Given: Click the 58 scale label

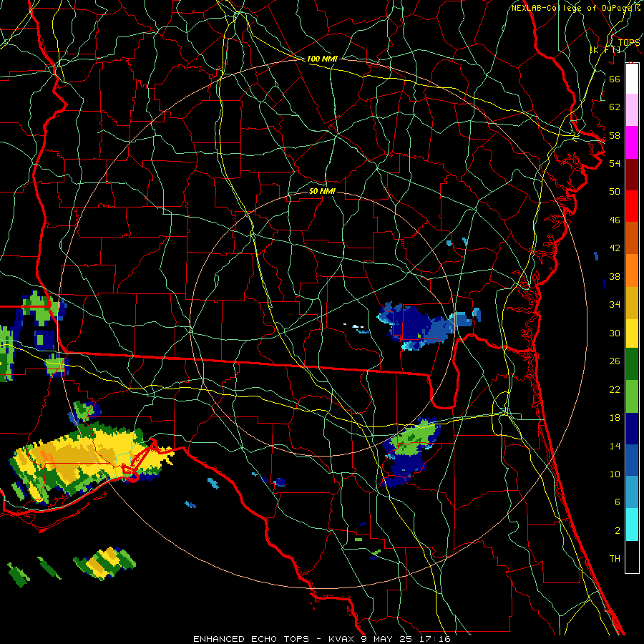Looking at the screenshot, I should [x=615, y=135].
